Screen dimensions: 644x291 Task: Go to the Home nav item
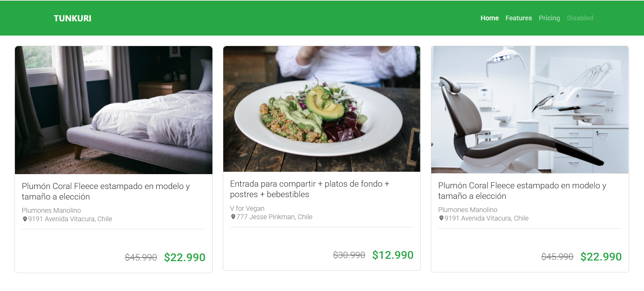point(489,18)
